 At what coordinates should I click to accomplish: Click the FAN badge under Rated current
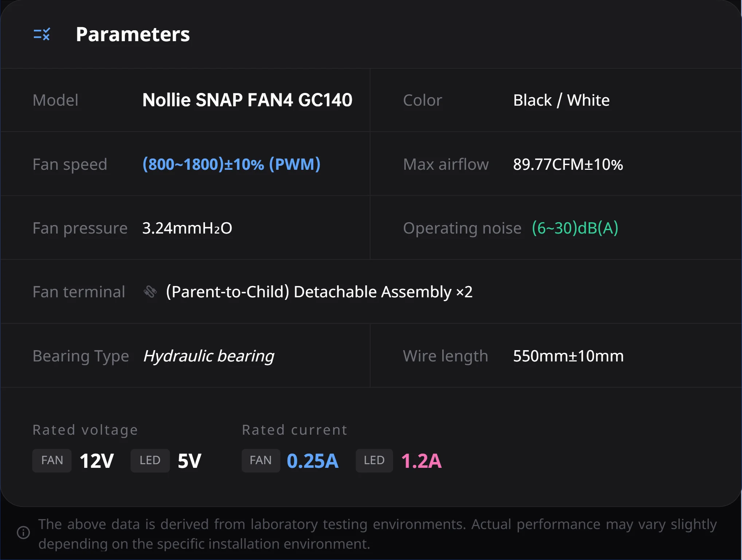click(261, 461)
